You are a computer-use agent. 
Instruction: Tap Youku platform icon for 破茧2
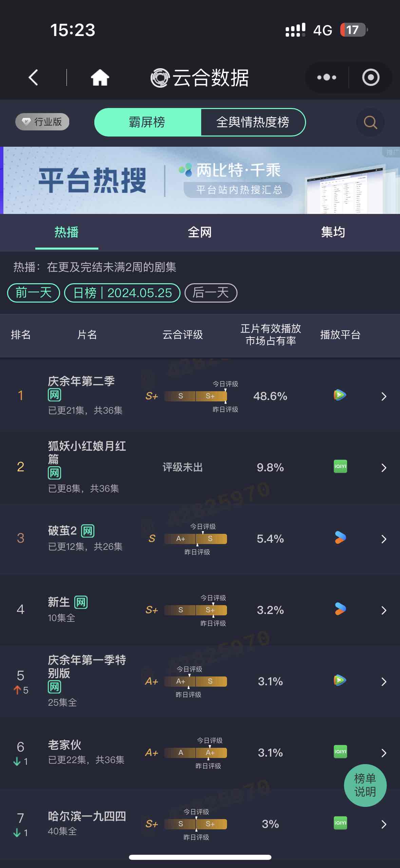coord(340,538)
